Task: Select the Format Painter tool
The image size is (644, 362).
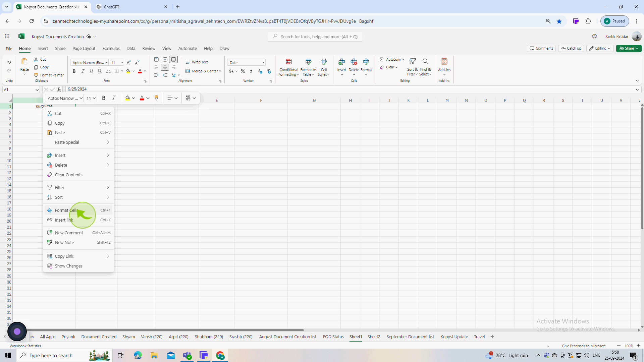Action: (49, 75)
